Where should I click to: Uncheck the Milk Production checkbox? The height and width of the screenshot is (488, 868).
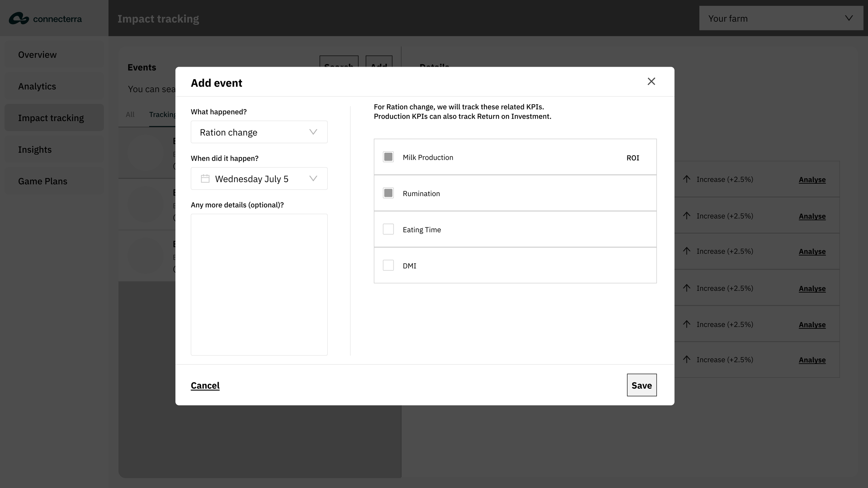pos(388,157)
